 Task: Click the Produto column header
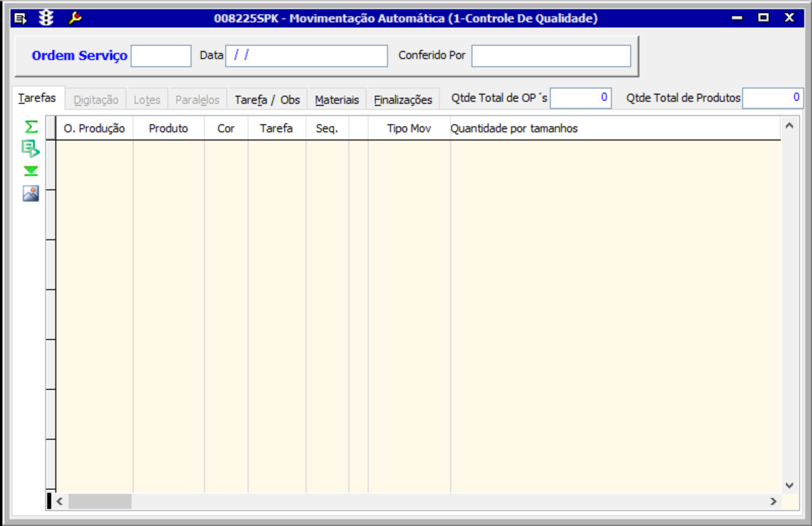[x=168, y=128]
